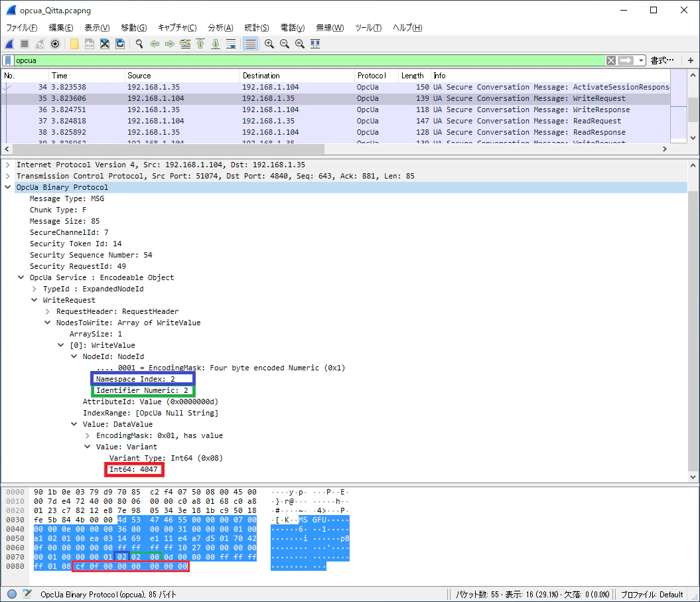Toggle packet list colorization
Viewport: 700px width, 602px height.
click(x=250, y=44)
